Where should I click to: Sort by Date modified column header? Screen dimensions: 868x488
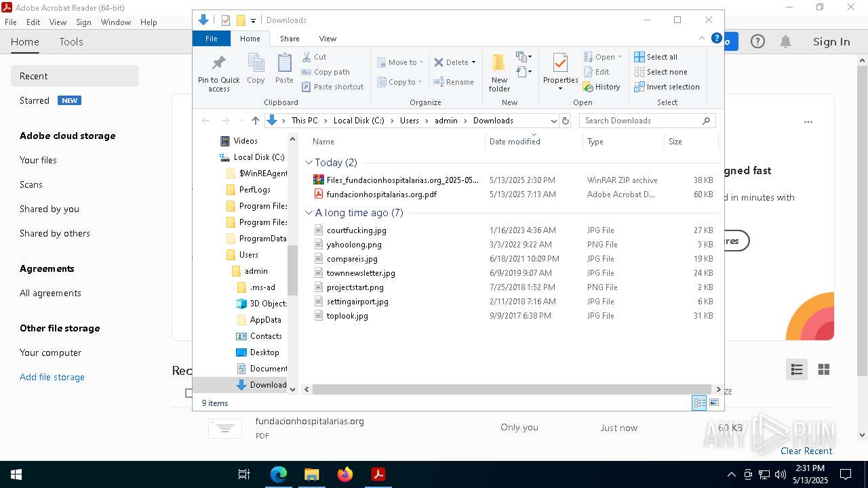coord(534,141)
